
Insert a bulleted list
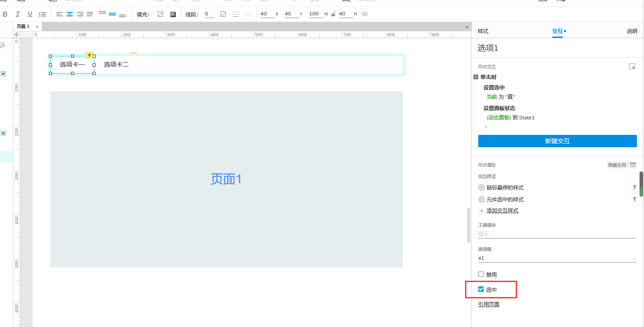(x=42, y=14)
